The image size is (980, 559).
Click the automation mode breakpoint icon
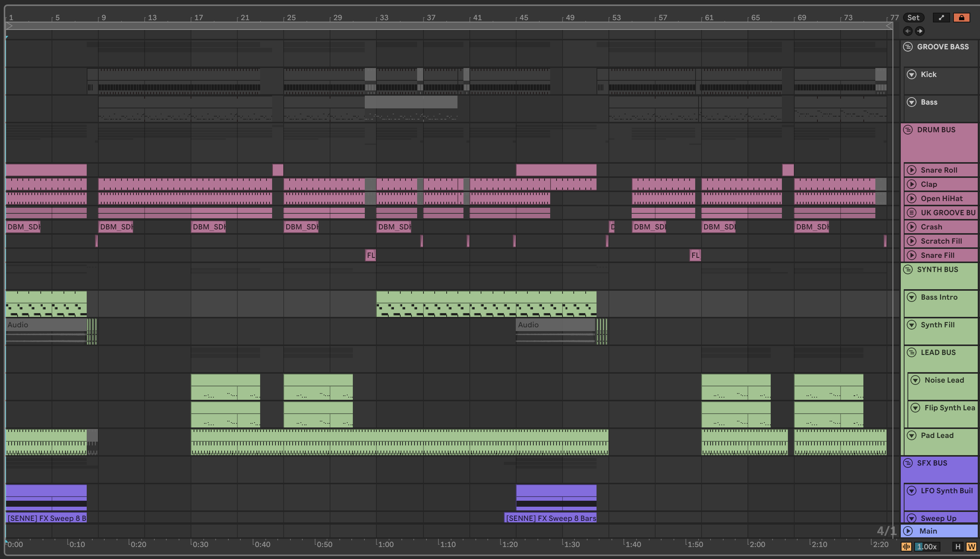coord(941,18)
